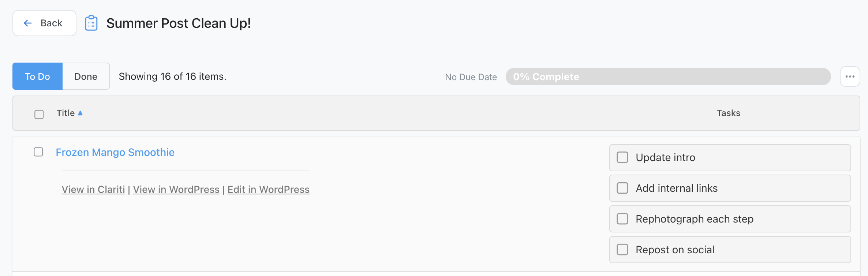
Task: Mark Add internal links as complete
Action: pyautogui.click(x=622, y=188)
